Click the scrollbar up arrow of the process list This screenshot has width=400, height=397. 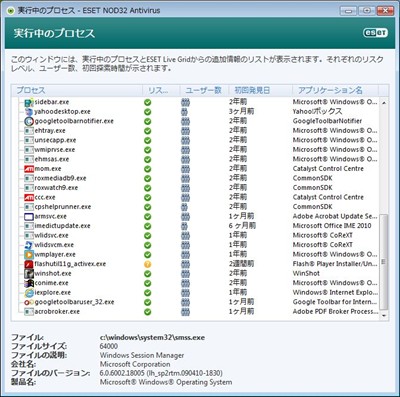[384, 102]
